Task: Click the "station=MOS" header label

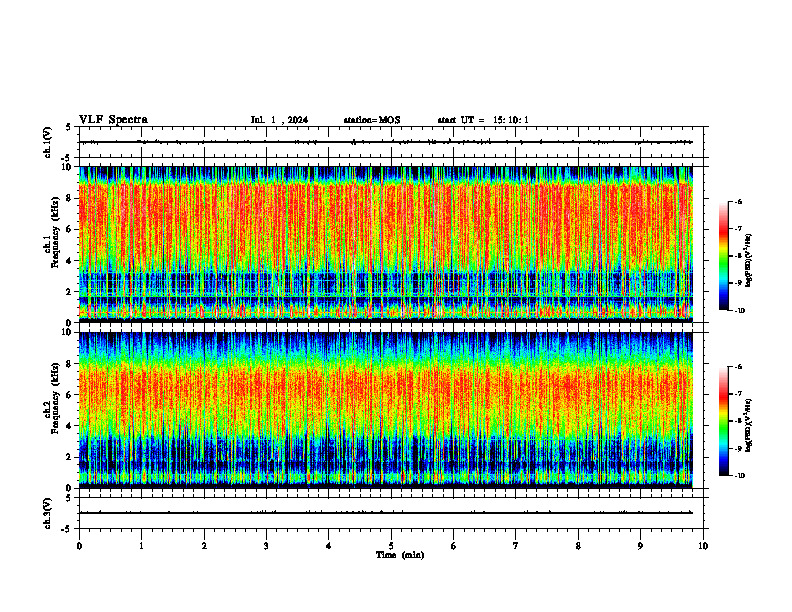Action: tap(372, 120)
